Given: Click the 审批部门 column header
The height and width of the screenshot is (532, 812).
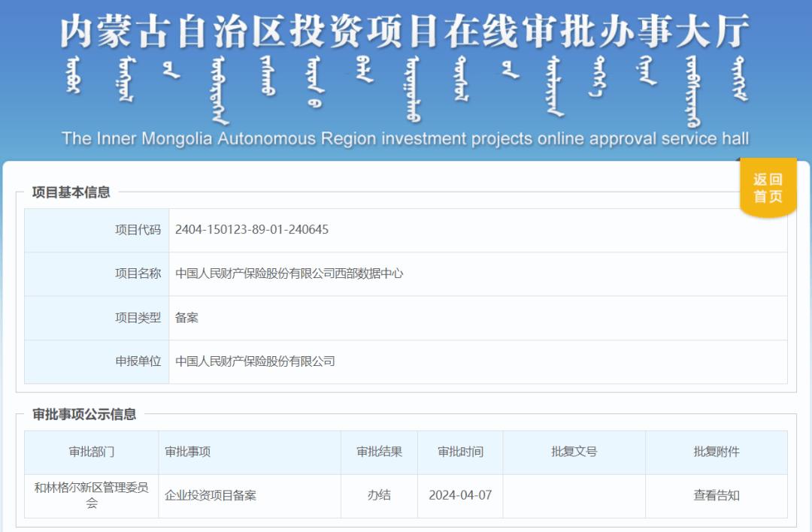Looking at the screenshot, I should click(x=92, y=452).
